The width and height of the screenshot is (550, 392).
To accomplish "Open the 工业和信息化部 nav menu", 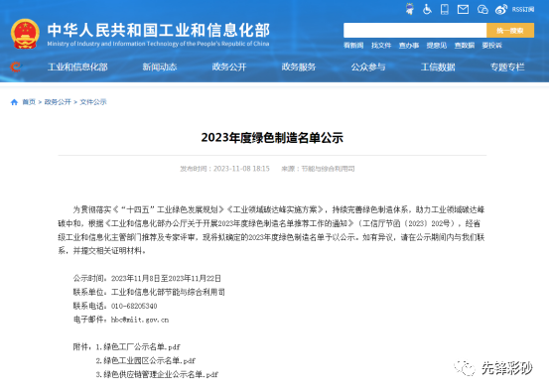I will click(77, 66).
